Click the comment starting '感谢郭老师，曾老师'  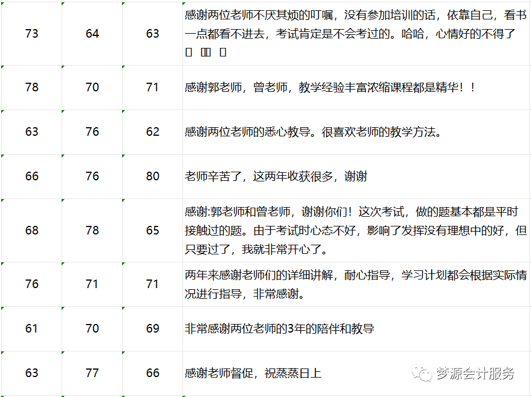330,87
